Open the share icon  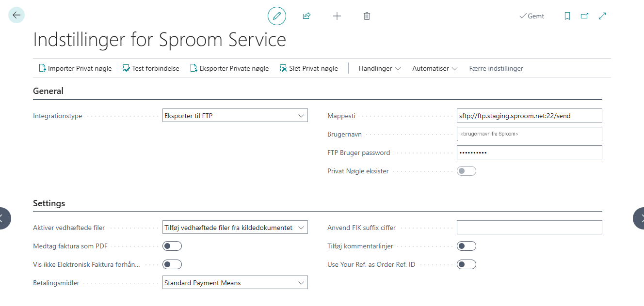pyautogui.click(x=306, y=16)
